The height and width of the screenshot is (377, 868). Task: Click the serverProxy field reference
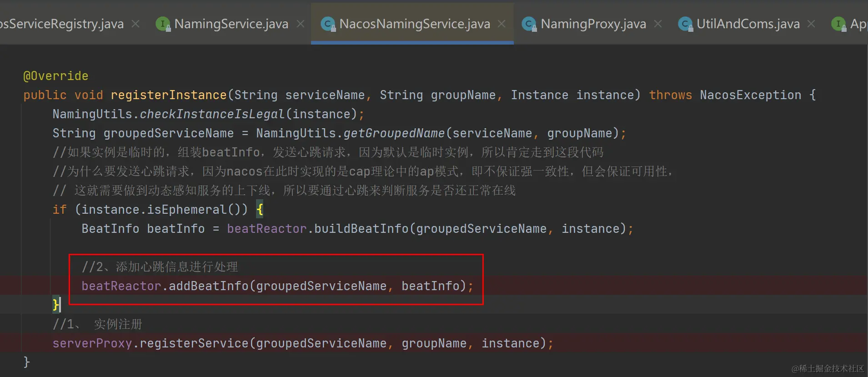92,343
